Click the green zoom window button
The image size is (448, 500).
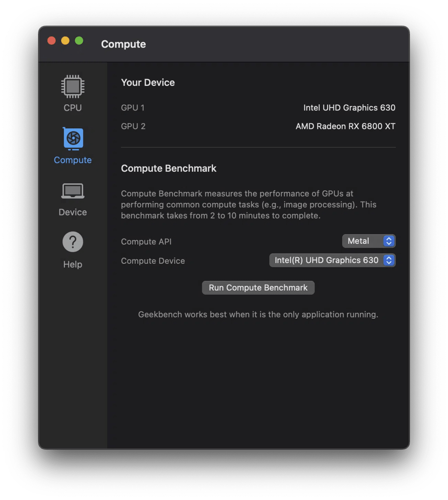[x=79, y=41]
